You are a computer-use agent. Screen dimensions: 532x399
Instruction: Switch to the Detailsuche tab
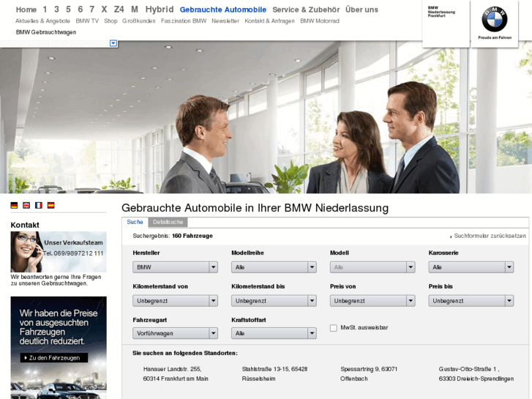coord(168,222)
